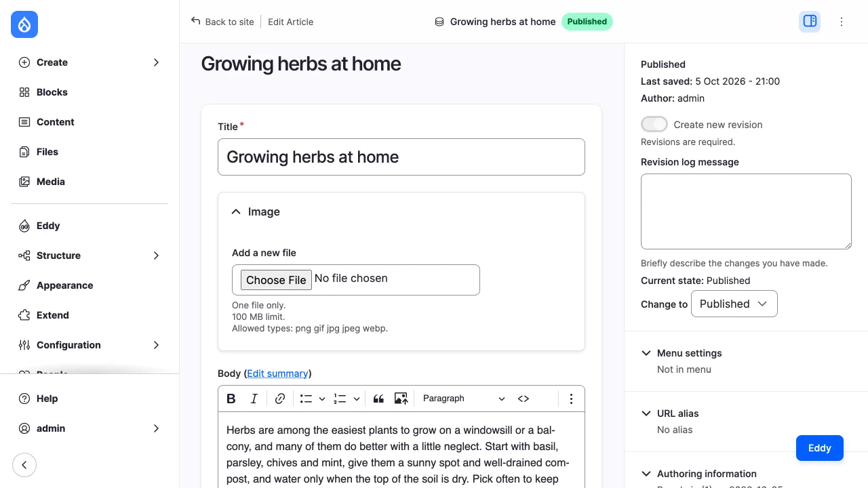This screenshot has width=868, height=488.
Task: Click the Blocks sidebar icon
Action: tap(24, 92)
